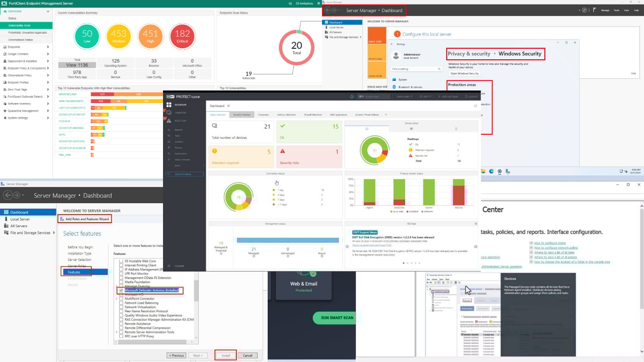Switch to the Security Overview tab
Screen dimensions: 644x362
pos(242,115)
